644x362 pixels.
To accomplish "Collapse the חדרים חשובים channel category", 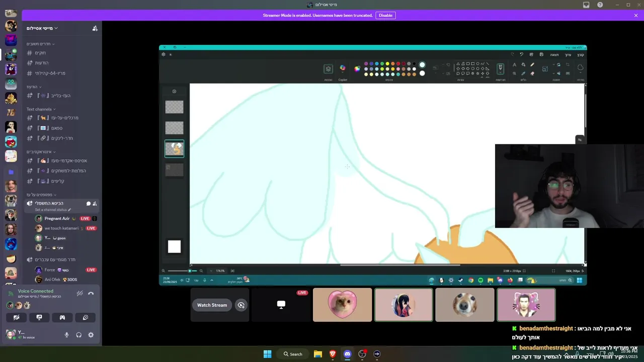I will 40,44.
